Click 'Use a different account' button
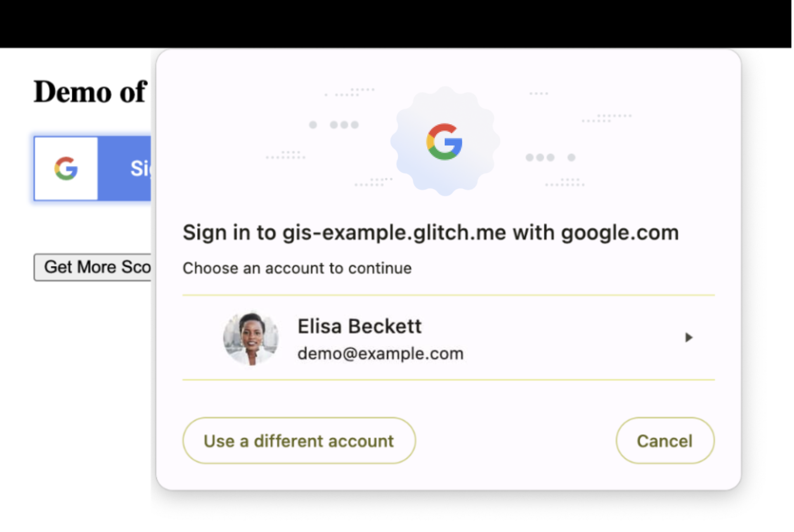Screen dimensions: 794x532 click(298, 440)
